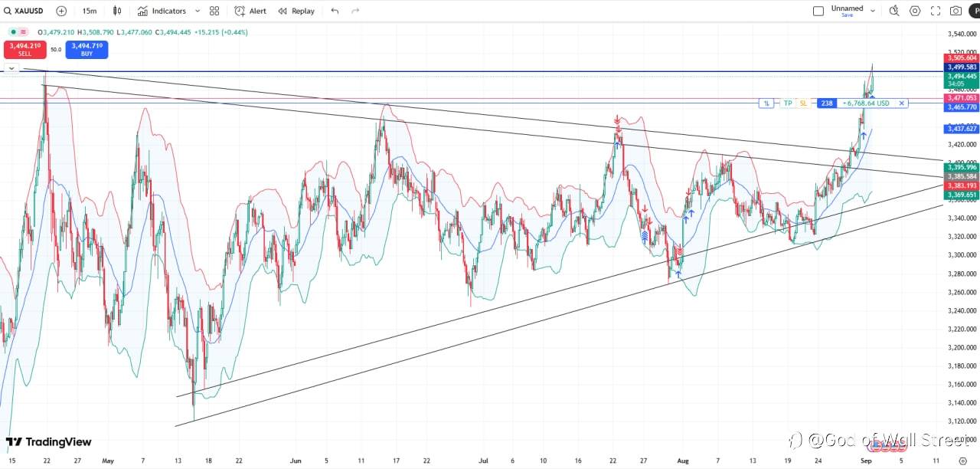The width and height of the screenshot is (980, 469).
Task: Click the undo arrow
Action: [x=335, y=11]
